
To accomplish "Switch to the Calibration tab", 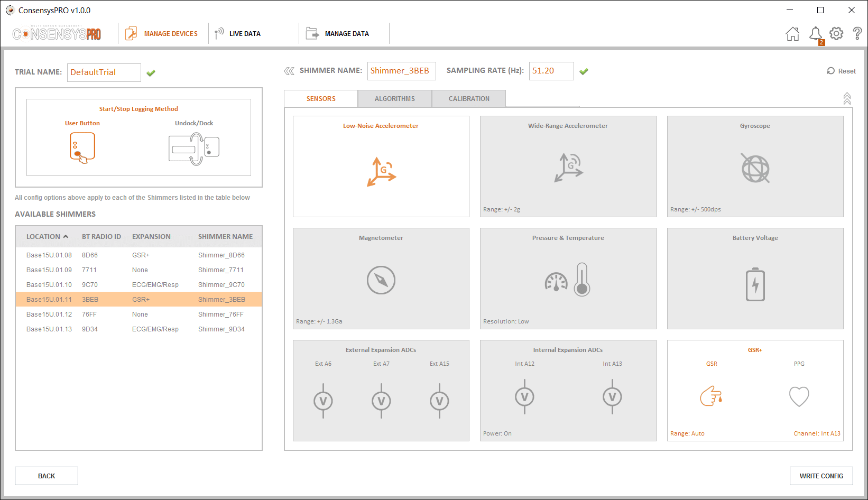I will pyautogui.click(x=469, y=99).
